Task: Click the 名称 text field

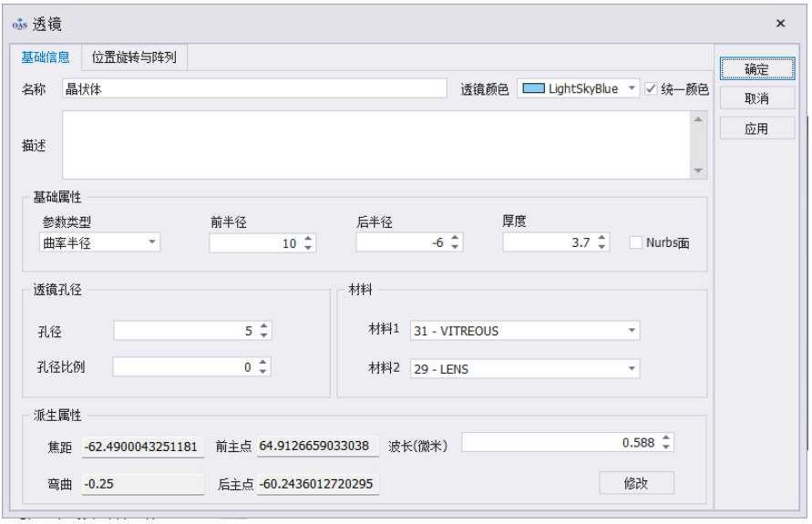Action: click(x=254, y=88)
